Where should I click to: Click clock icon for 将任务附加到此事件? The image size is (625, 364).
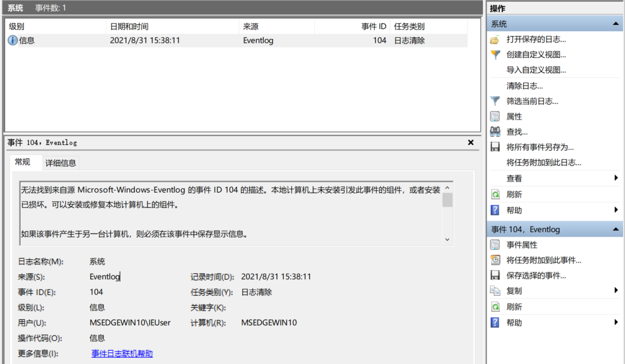pos(494,260)
